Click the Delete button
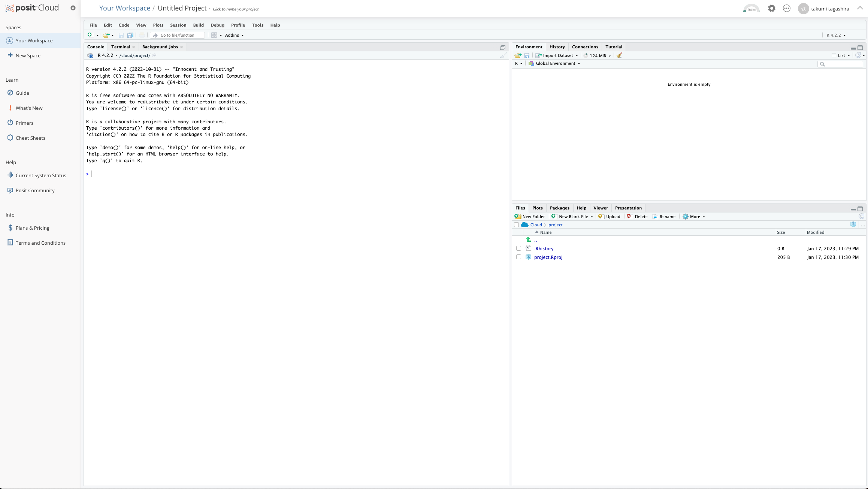This screenshot has height=489, width=868. pyautogui.click(x=637, y=217)
